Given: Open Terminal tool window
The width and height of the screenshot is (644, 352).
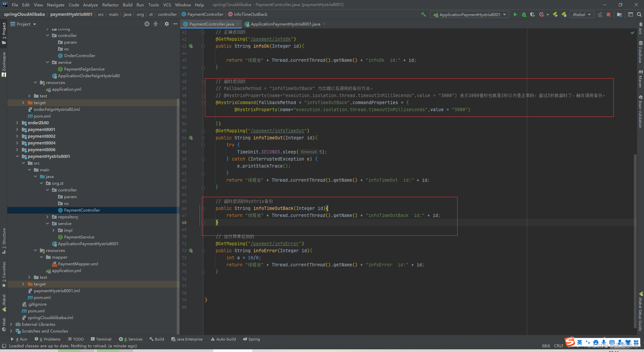Looking at the screenshot, I should 101,339.
